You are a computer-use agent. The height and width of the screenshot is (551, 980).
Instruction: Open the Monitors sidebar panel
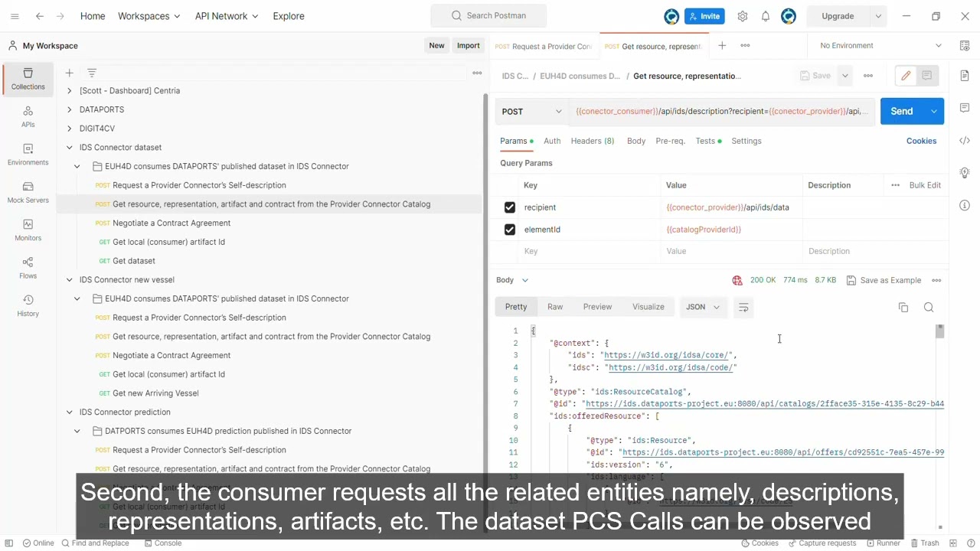tap(28, 230)
